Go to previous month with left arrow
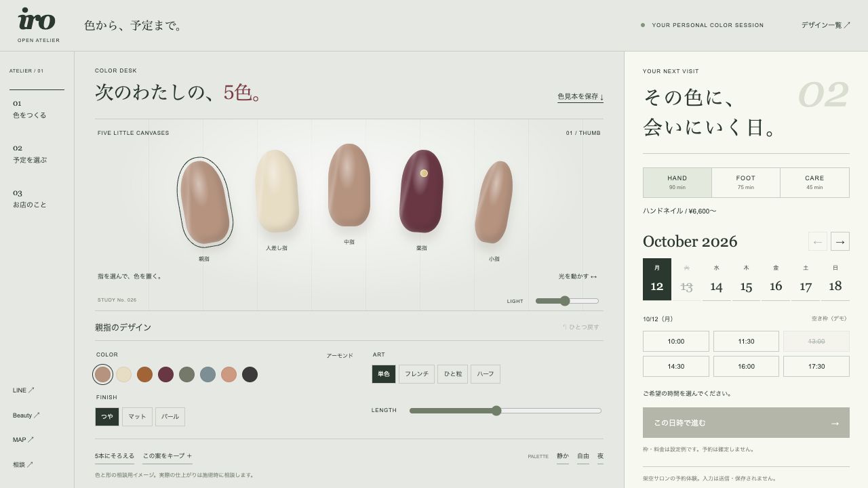 click(818, 241)
